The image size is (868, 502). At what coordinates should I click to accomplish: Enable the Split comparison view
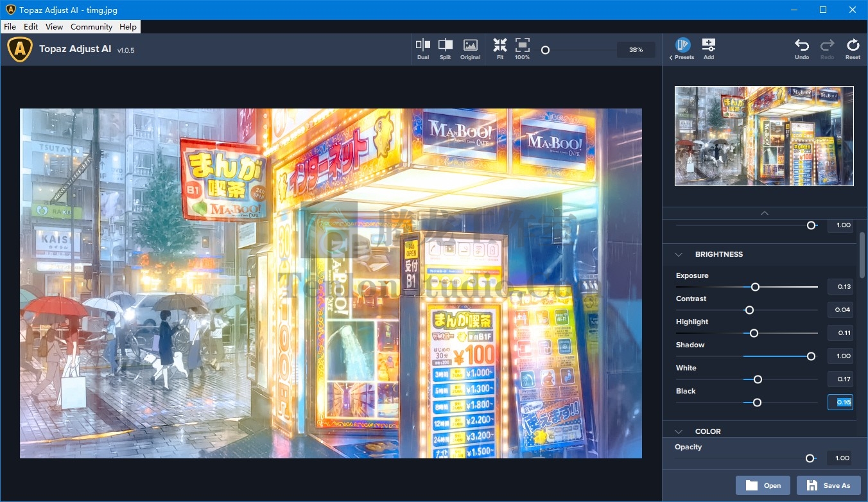(445, 49)
